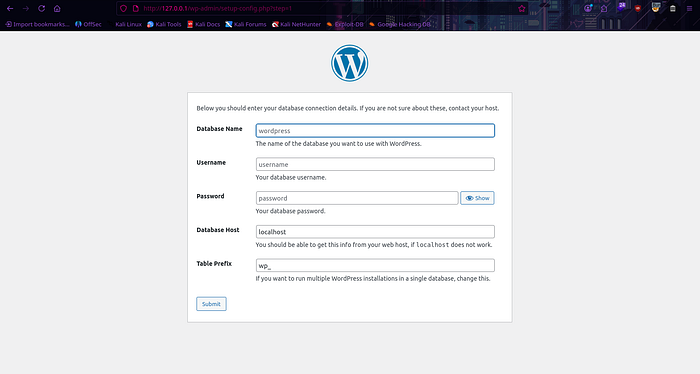Screen dimensions: 700x374
Task: Open the Kali Tools bookmark
Action: [164, 25]
